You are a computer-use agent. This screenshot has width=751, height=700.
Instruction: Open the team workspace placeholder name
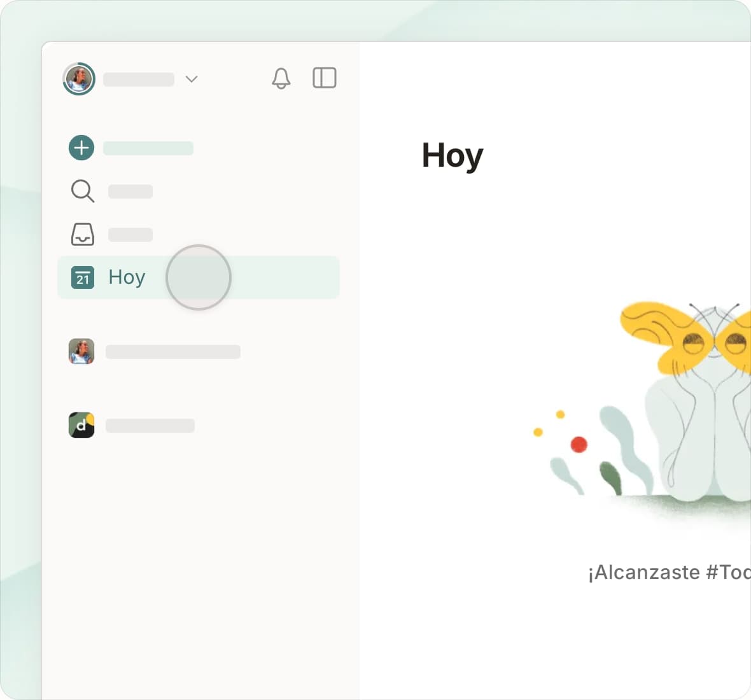[150, 426]
